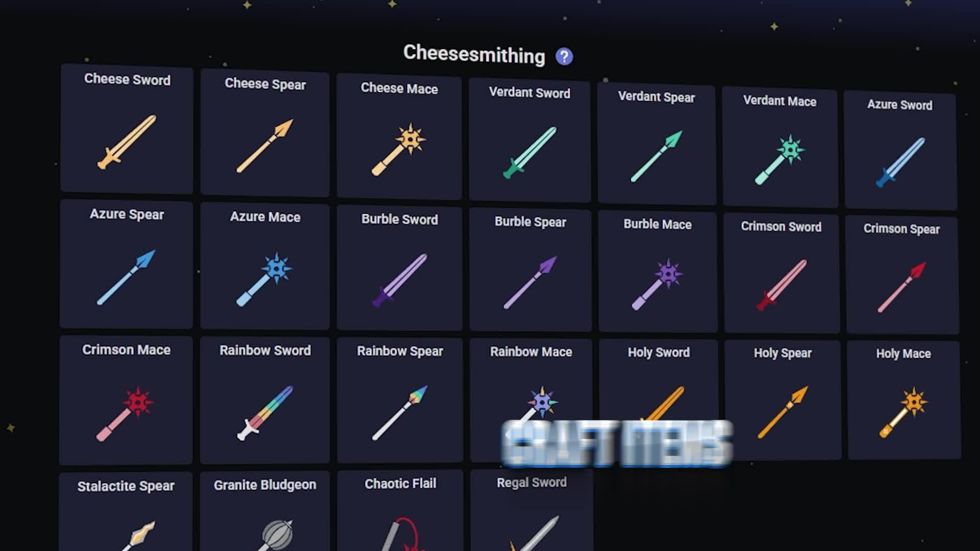Select the Holy Spear weapon
This screenshot has width=980, height=551.
pyautogui.click(x=782, y=400)
